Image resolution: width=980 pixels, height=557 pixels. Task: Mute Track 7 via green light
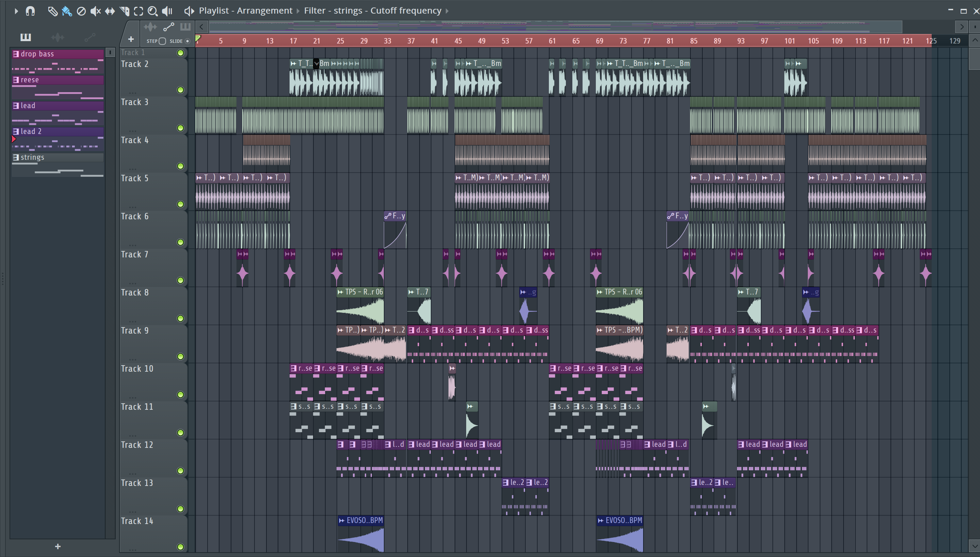(x=180, y=281)
